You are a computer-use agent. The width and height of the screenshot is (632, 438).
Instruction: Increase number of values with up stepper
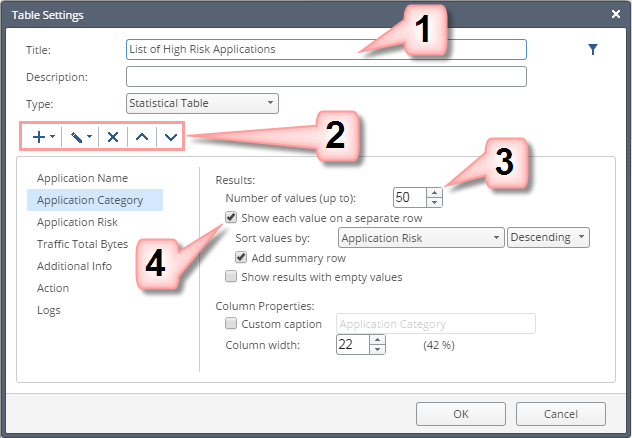tap(433, 192)
